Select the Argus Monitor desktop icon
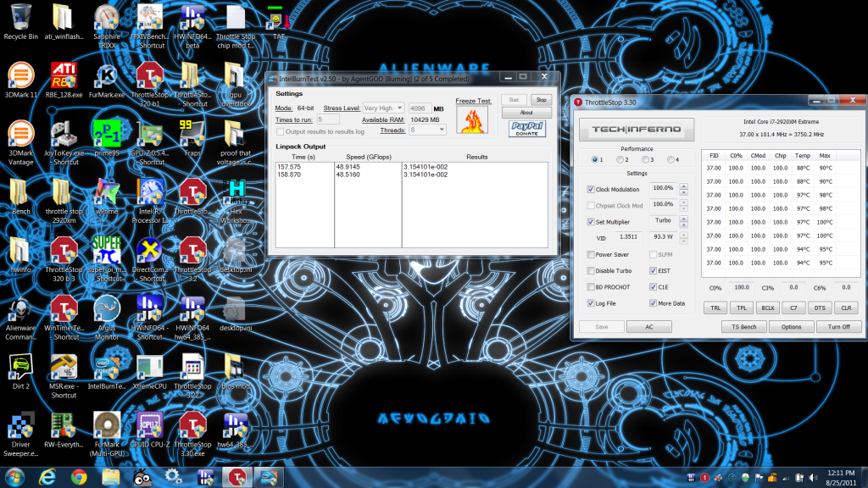 click(107, 318)
